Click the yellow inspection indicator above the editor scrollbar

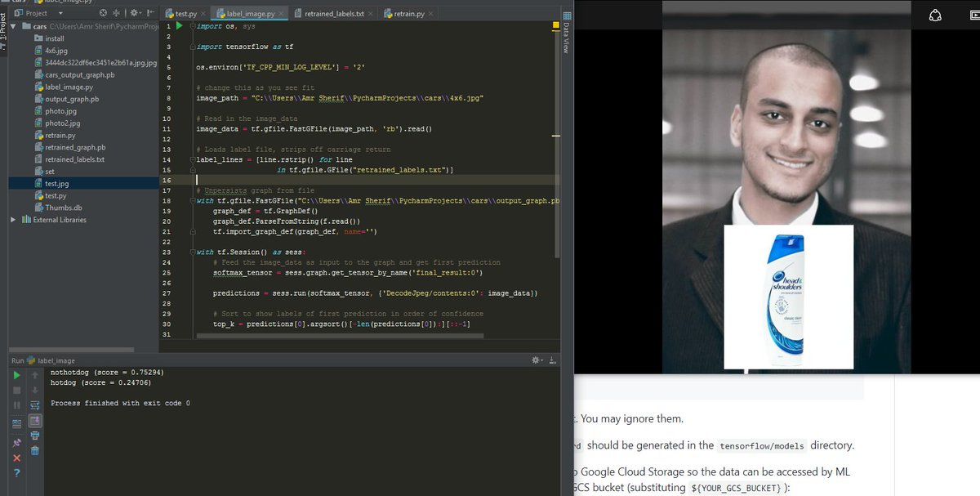pyautogui.click(x=555, y=26)
